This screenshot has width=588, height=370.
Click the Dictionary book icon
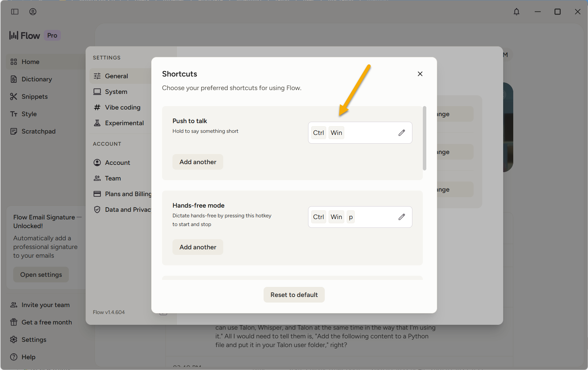coord(14,79)
